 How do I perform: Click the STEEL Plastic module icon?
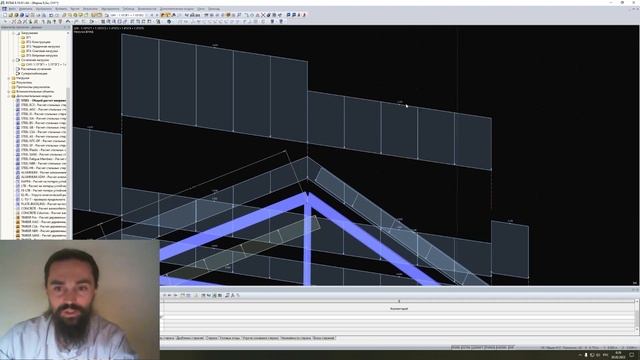[18, 150]
